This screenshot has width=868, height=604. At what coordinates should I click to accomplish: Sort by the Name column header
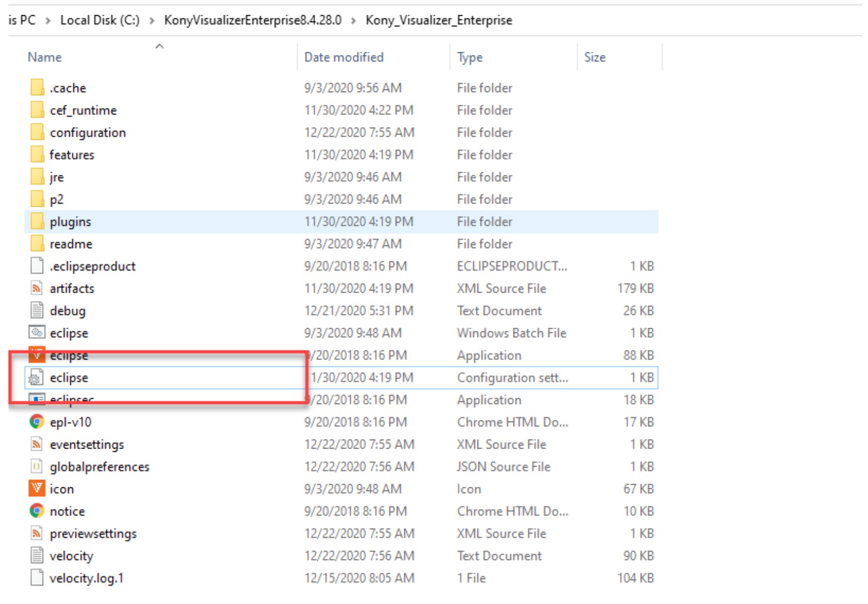pos(44,57)
